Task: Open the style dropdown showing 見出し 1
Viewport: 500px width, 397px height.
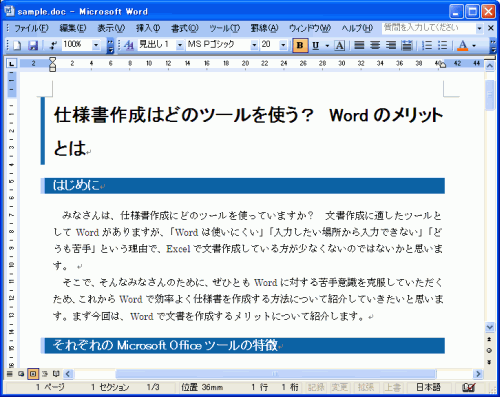Action: [180, 45]
